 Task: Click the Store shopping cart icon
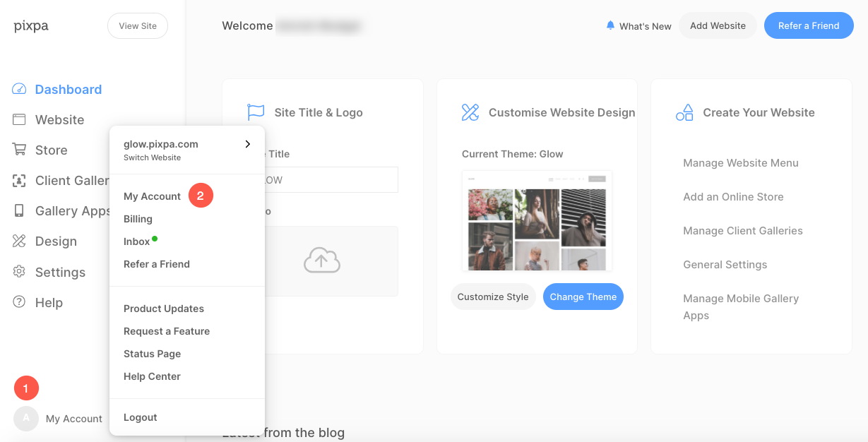point(19,150)
